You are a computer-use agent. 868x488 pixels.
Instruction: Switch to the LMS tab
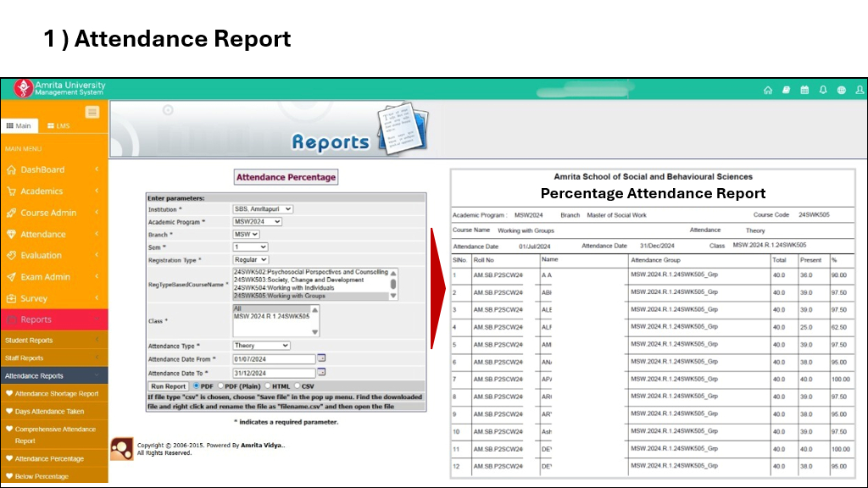(58, 125)
